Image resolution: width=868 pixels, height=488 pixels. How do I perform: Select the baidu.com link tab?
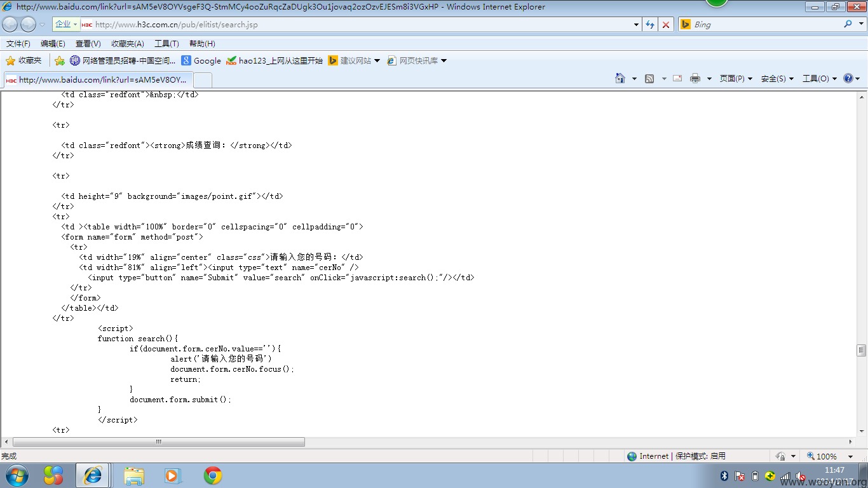(97, 80)
